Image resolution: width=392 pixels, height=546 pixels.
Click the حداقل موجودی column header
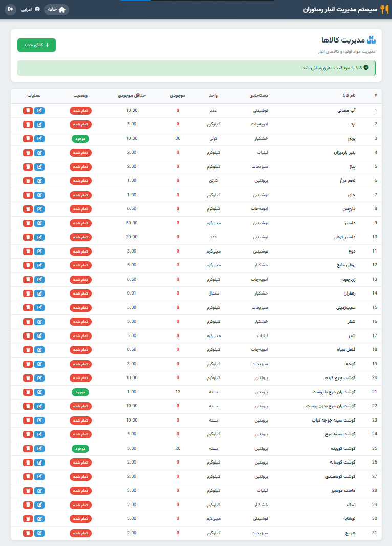(x=132, y=95)
